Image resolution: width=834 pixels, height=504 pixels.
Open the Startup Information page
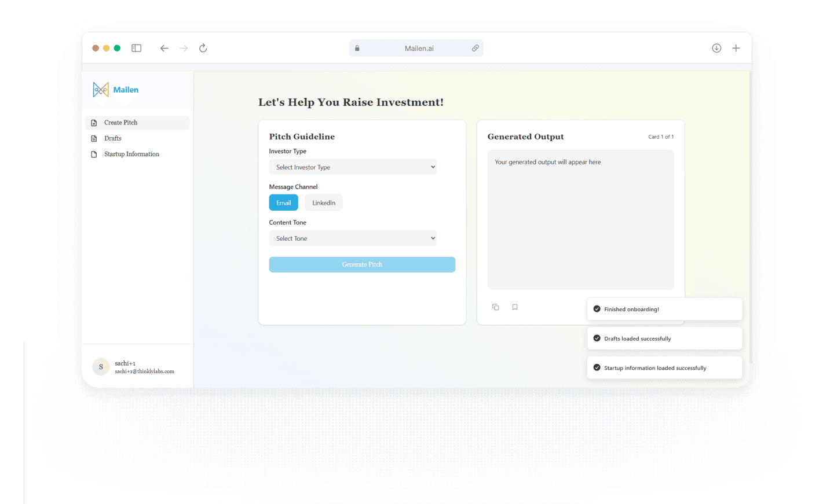(x=131, y=154)
